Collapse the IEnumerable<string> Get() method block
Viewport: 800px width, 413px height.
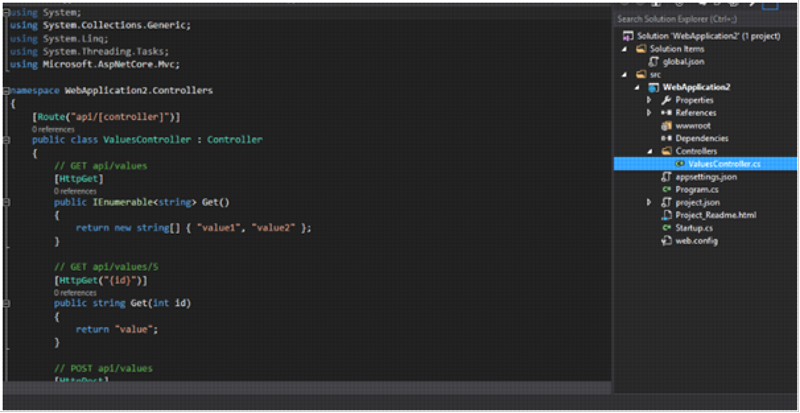coord(6,202)
